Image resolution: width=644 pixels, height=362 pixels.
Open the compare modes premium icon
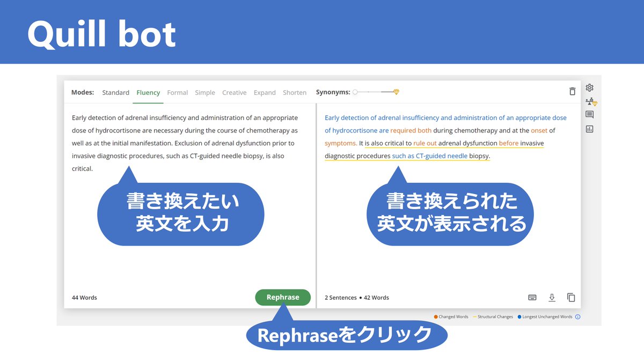(591, 101)
